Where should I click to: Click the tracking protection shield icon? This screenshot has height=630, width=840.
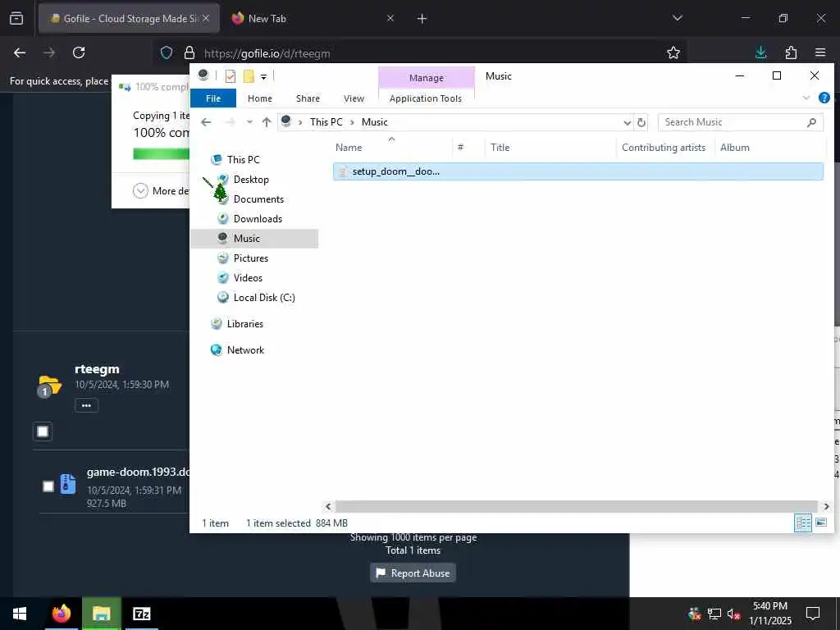167,52
